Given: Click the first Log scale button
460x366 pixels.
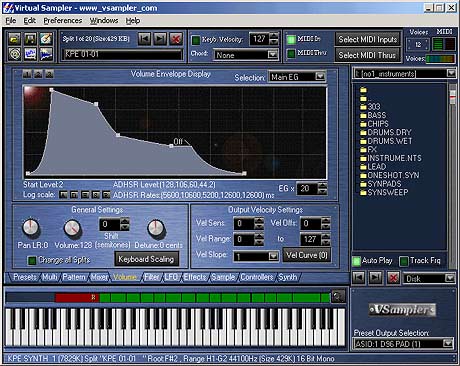Looking at the screenshot, I should (x=64, y=195).
